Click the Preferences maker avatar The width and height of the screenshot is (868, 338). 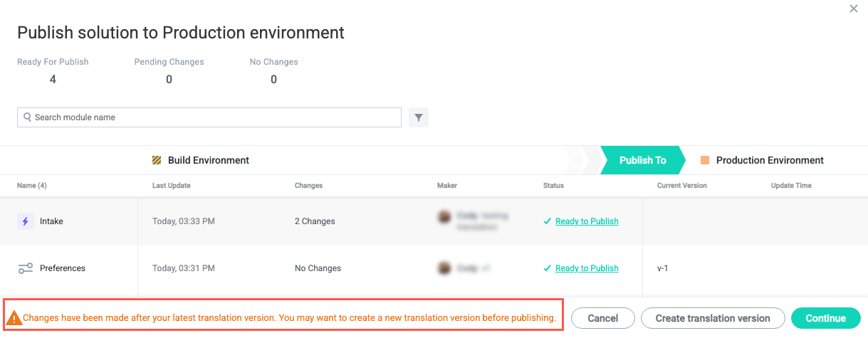tap(444, 268)
